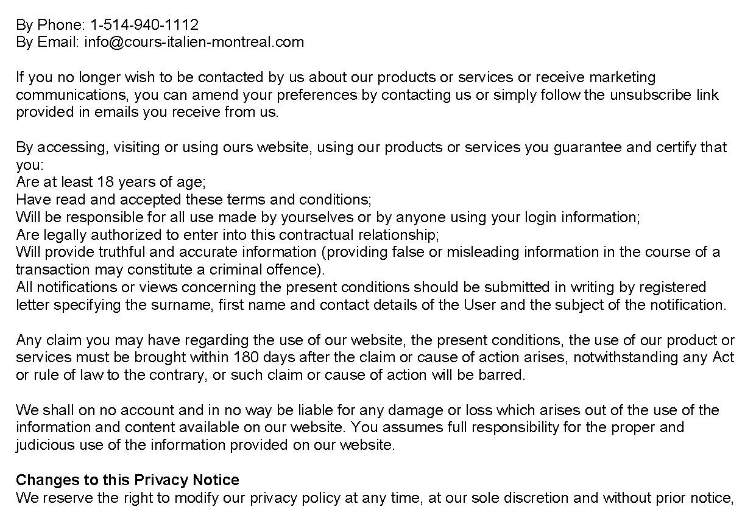Click the email address info@cours-italien-montreal.com
756x532 pixels.
pyautogui.click(x=194, y=42)
